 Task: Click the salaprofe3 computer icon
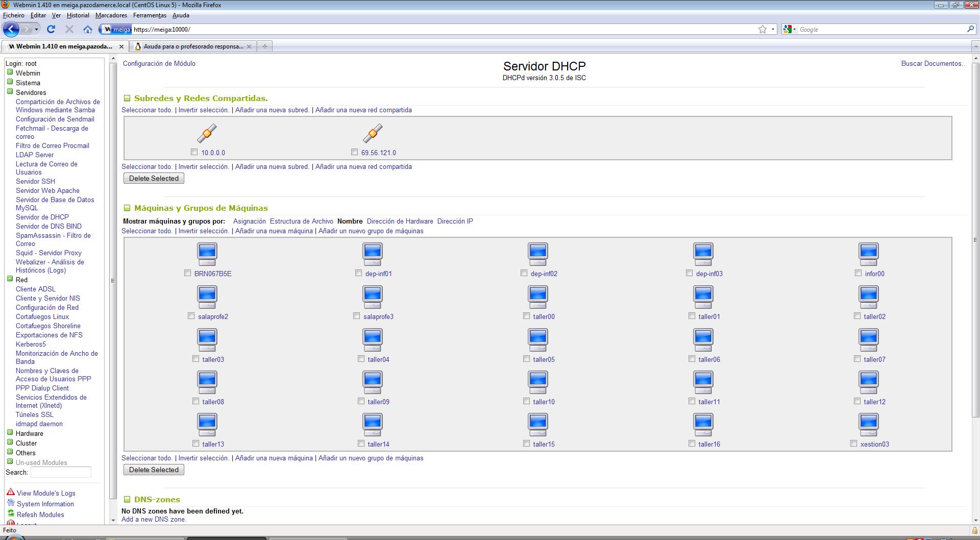(372, 297)
